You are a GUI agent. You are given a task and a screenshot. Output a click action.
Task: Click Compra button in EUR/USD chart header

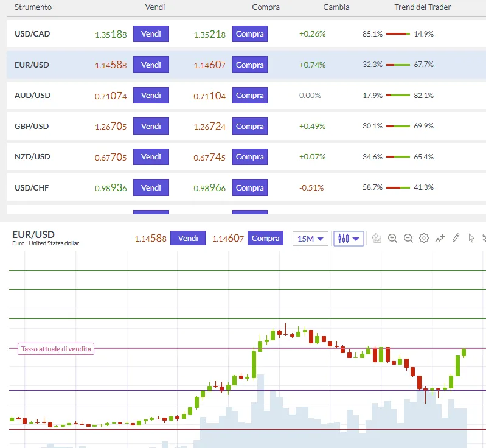click(265, 238)
